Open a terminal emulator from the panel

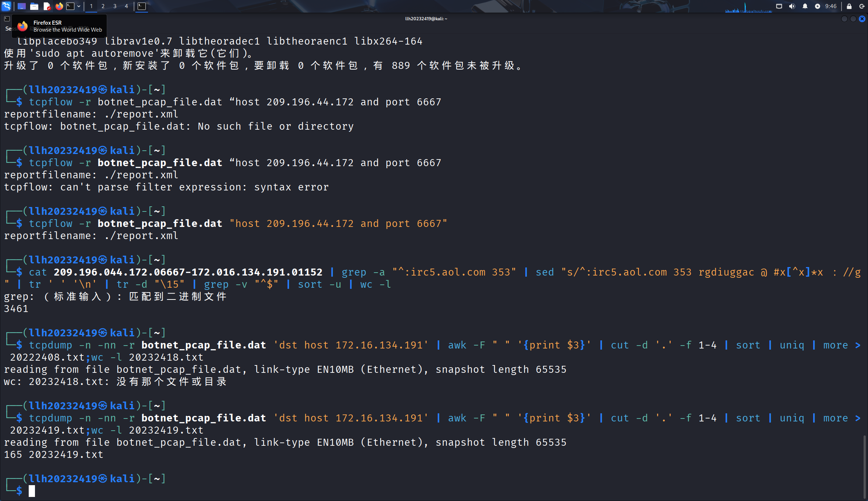click(x=70, y=6)
